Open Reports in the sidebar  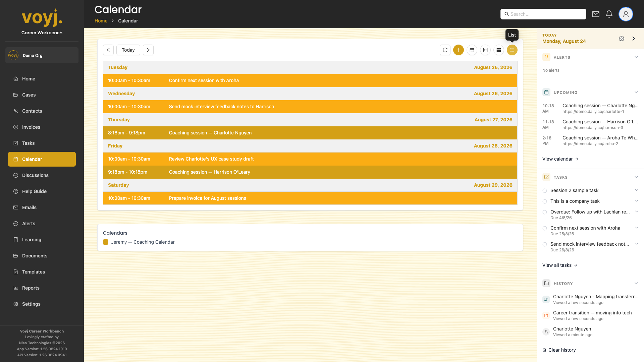[x=42, y=288]
